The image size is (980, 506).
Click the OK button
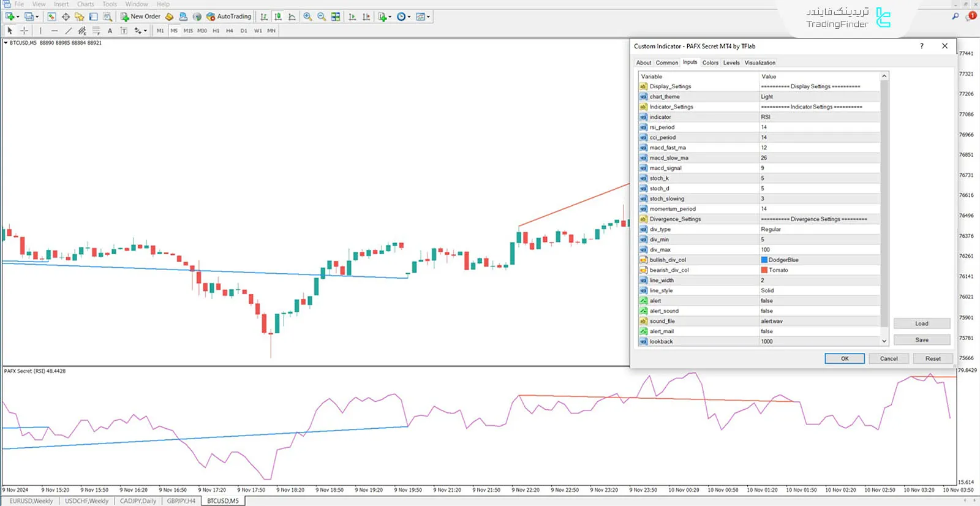pyautogui.click(x=844, y=359)
